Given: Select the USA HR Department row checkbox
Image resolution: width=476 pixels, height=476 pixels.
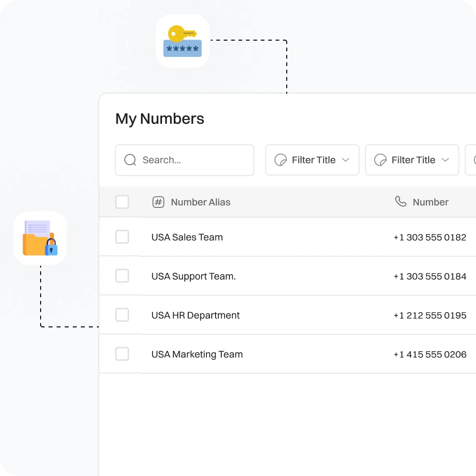Looking at the screenshot, I should 122,315.
